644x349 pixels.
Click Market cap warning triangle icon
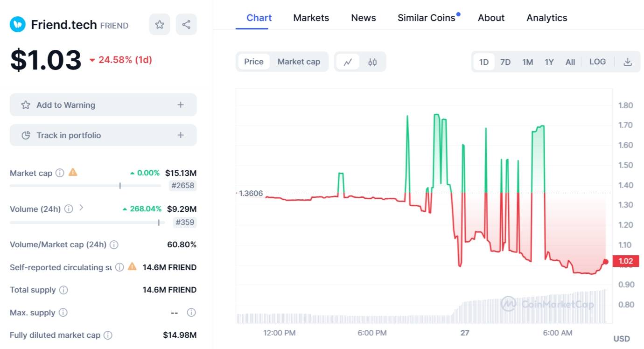pyautogui.click(x=73, y=172)
